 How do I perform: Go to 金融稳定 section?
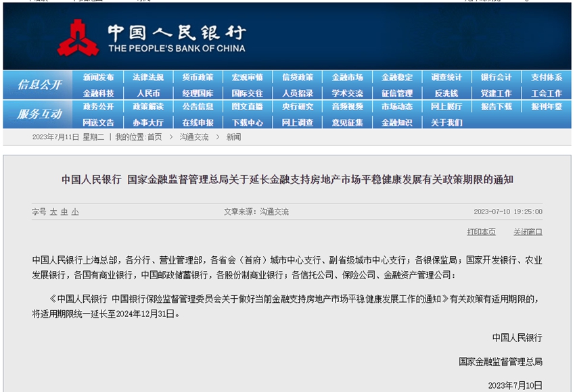tap(397, 77)
